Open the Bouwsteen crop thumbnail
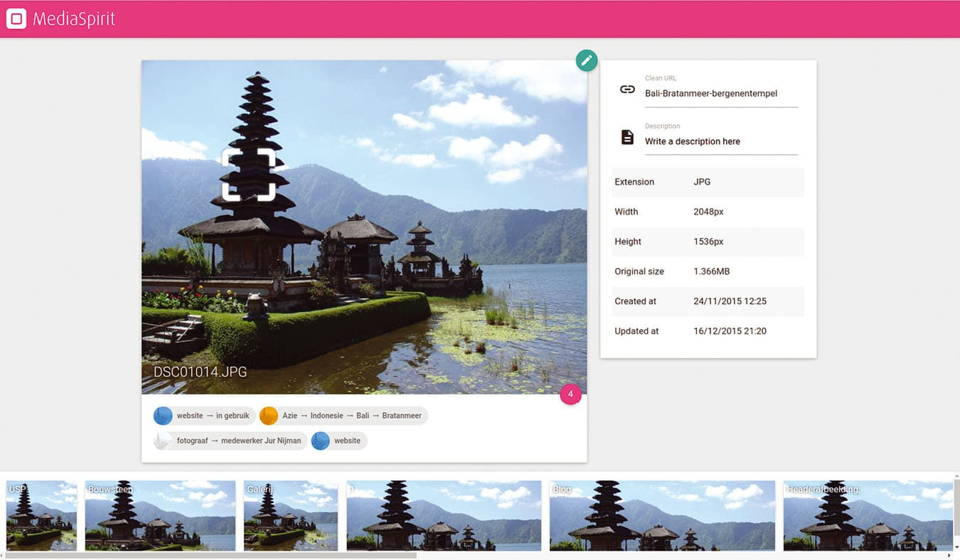This screenshot has width=960, height=560. point(160,515)
